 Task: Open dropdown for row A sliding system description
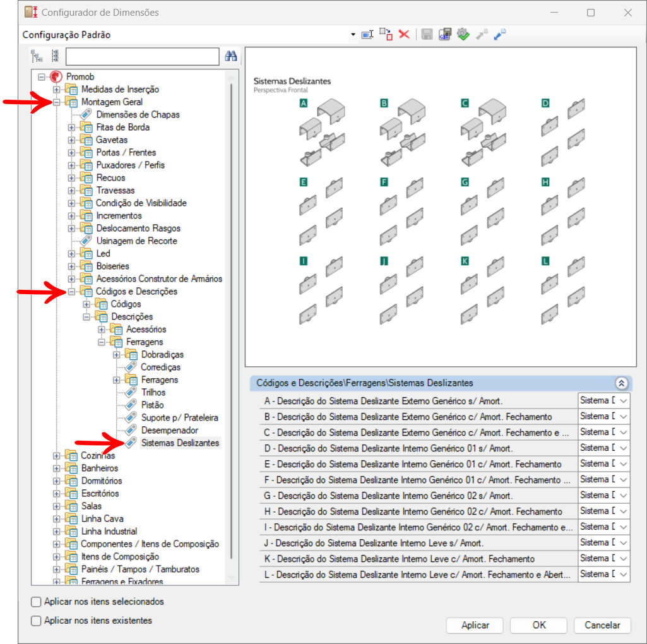(x=623, y=401)
